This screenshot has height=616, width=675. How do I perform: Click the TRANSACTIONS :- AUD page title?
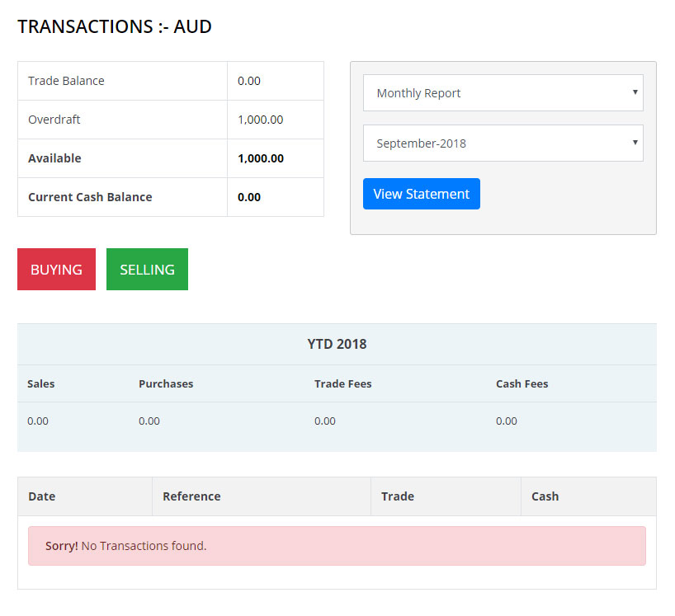(115, 26)
